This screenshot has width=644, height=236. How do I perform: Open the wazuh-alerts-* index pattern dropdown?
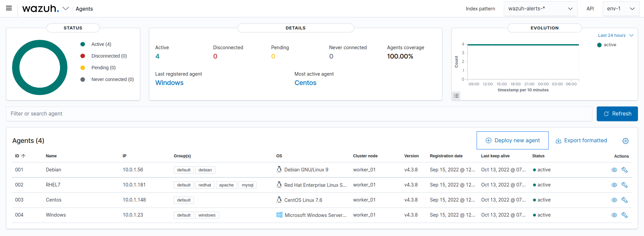point(540,9)
